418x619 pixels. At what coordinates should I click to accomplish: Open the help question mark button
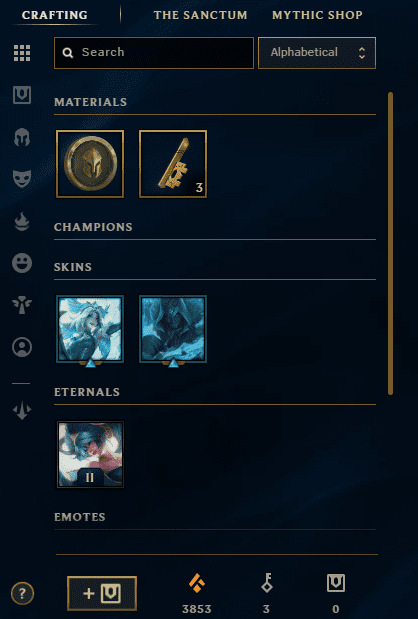(x=22, y=593)
